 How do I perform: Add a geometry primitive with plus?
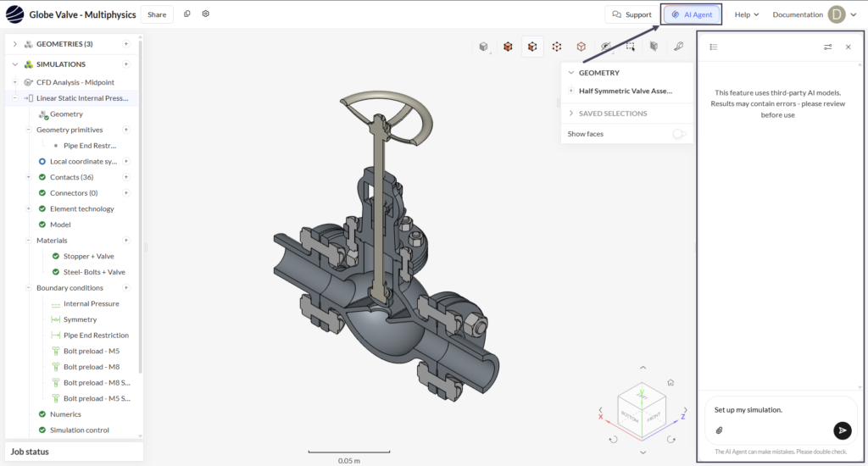pyautogui.click(x=126, y=130)
